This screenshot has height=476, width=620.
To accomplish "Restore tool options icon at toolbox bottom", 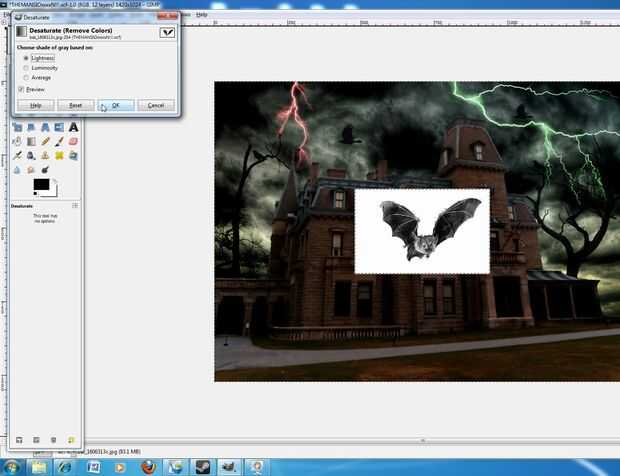I will [x=36, y=440].
